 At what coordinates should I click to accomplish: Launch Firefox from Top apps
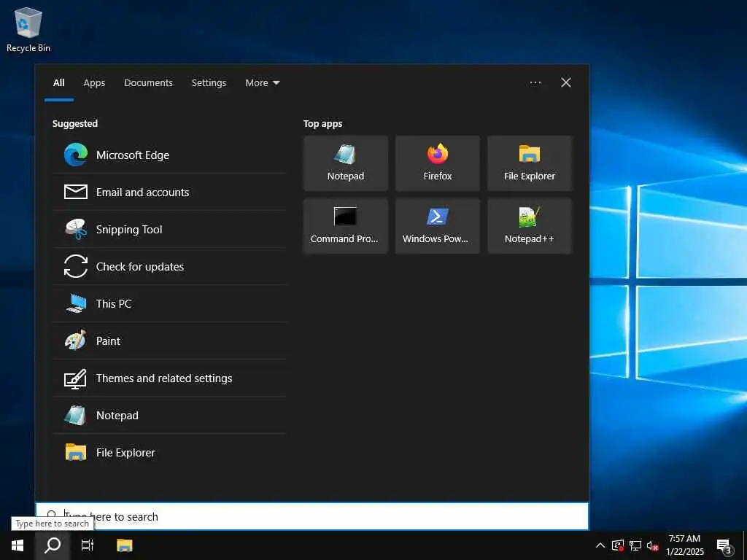(x=438, y=163)
